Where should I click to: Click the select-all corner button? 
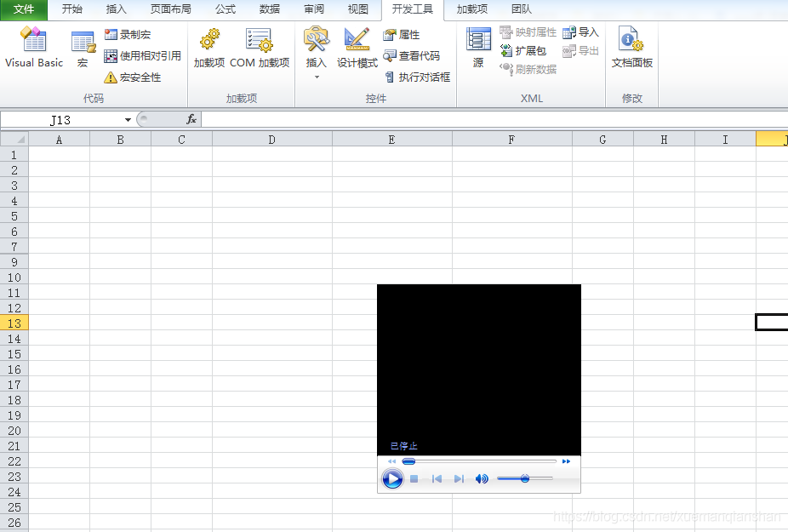point(14,139)
